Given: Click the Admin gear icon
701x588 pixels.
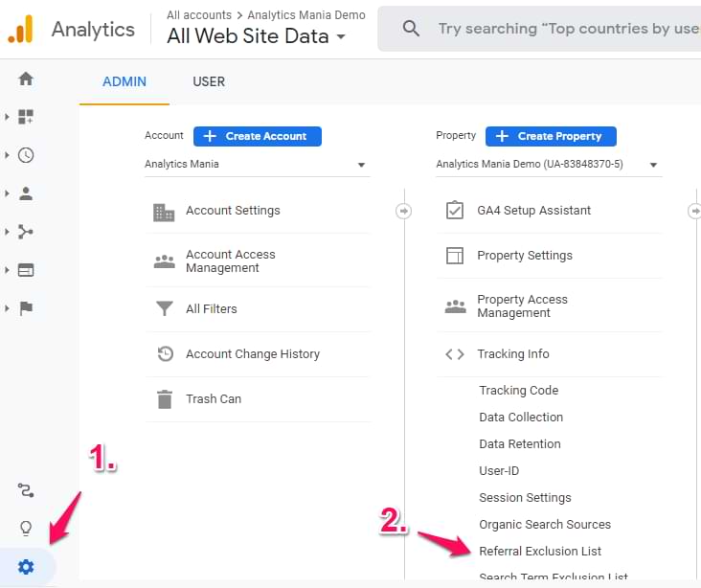Looking at the screenshot, I should tap(26, 567).
